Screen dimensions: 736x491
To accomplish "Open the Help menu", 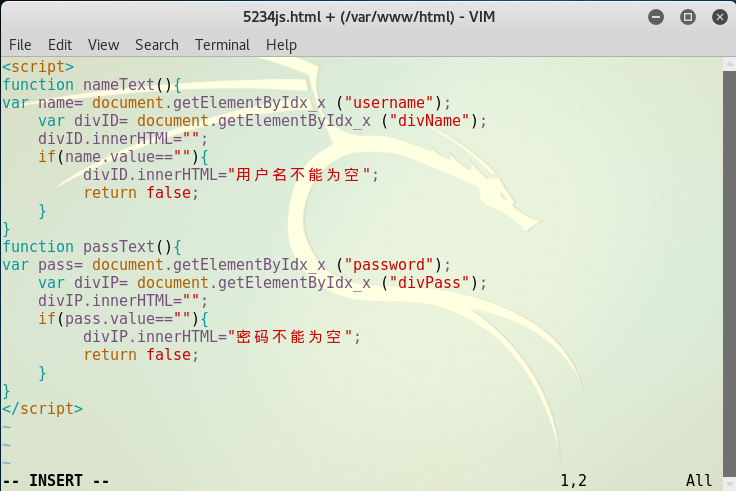I will [x=281, y=45].
